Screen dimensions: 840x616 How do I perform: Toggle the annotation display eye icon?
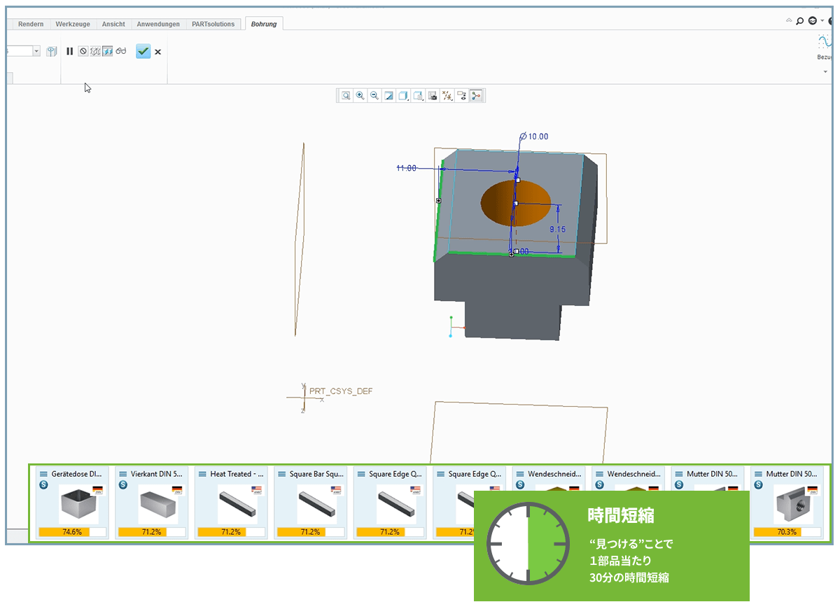463,95
